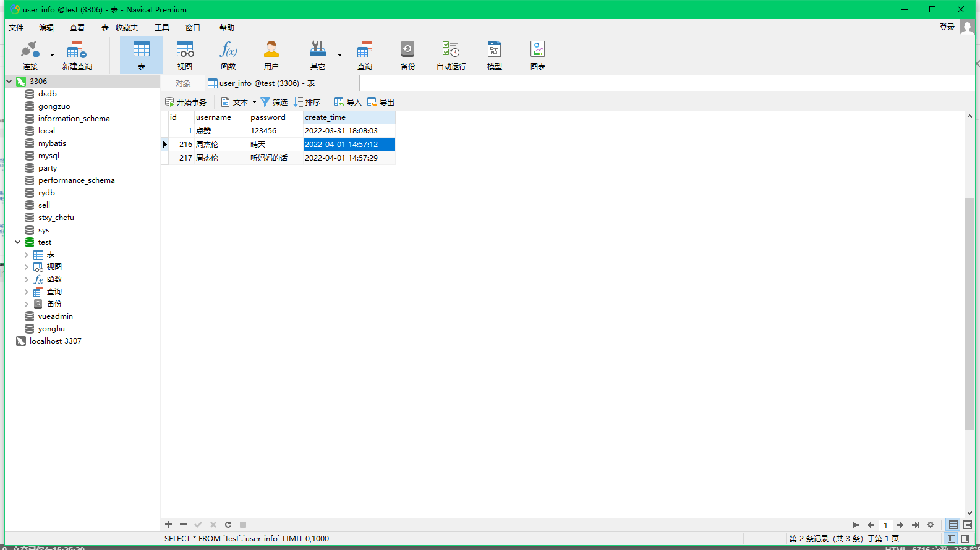Image resolution: width=980 pixels, height=550 pixels.
Task: Open 新建查询 (New Query) from toolbar
Action: [77, 55]
